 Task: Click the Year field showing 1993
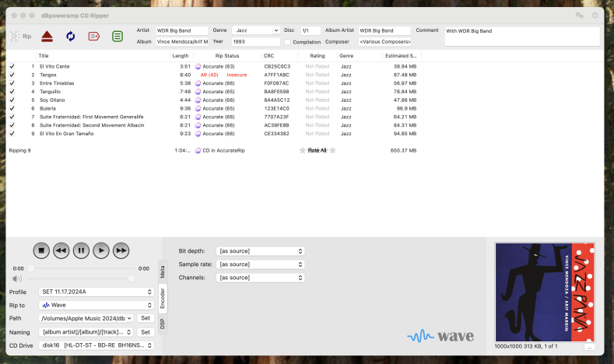point(256,42)
